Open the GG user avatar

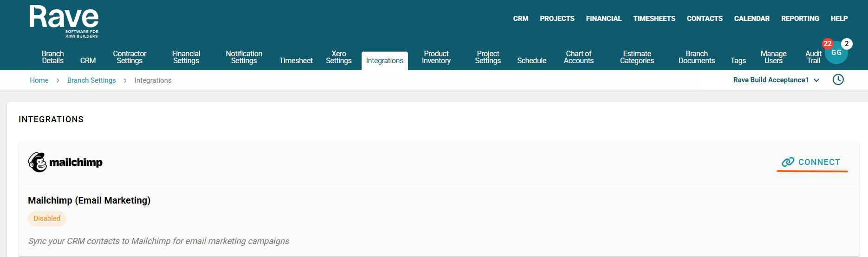pyautogui.click(x=836, y=53)
